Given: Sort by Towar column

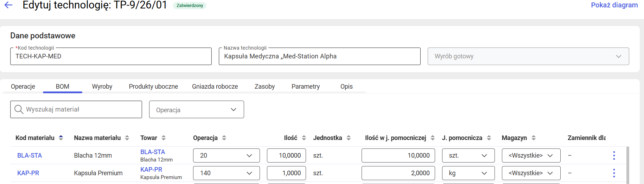Looking at the screenshot, I should 164,138.
